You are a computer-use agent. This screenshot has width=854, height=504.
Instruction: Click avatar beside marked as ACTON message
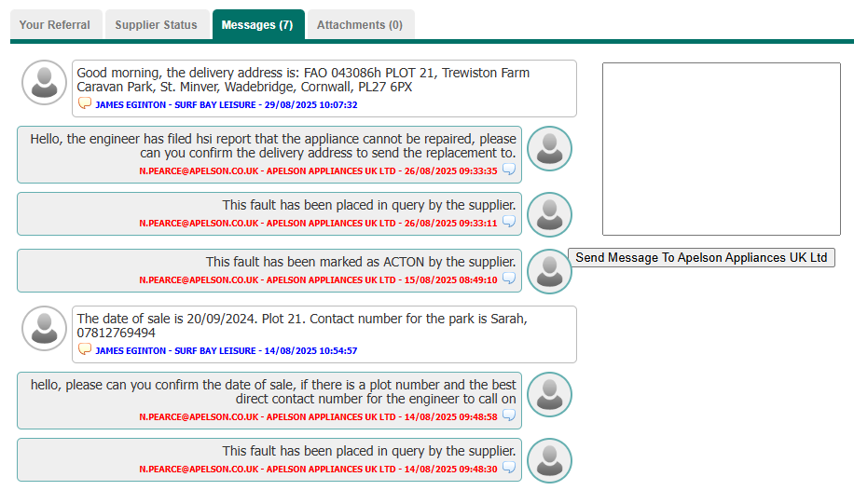point(549,272)
